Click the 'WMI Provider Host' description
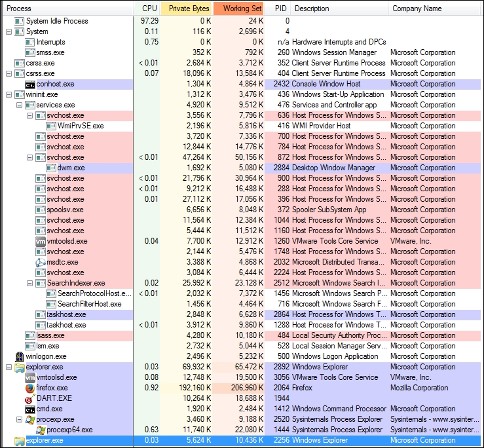This screenshot has height=448, width=484. [x=321, y=126]
